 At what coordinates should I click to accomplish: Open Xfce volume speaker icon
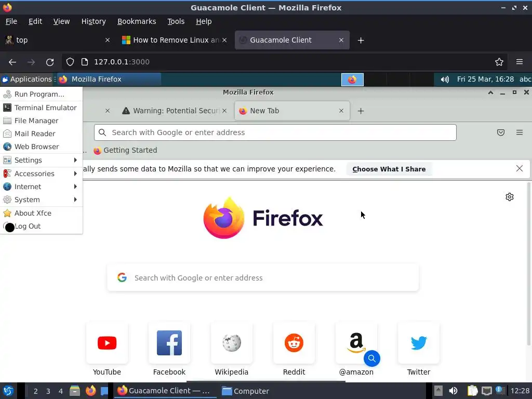(x=445, y=79)
